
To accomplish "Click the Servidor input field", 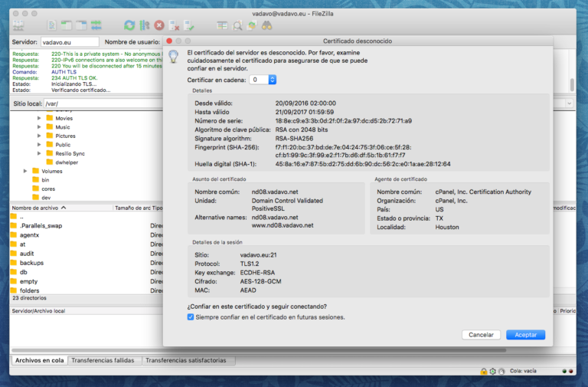I will pyautogui.click(x=70, y=42).
